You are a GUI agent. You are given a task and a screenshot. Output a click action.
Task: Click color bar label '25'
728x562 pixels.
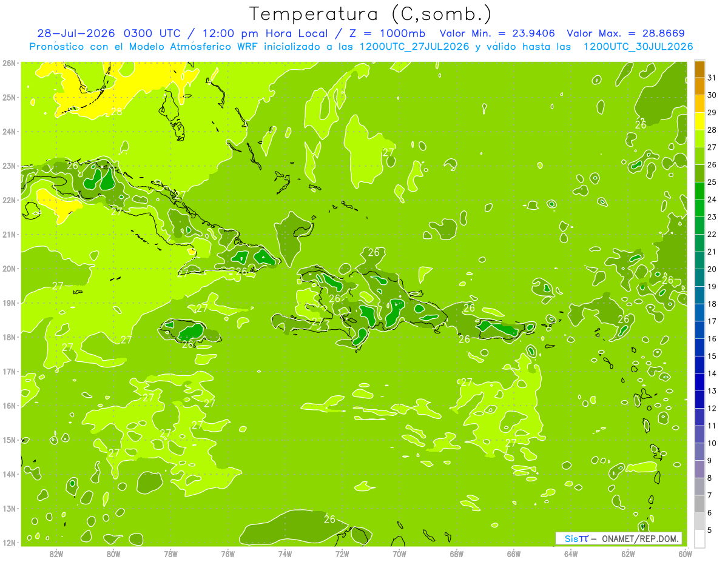(712, 182)
